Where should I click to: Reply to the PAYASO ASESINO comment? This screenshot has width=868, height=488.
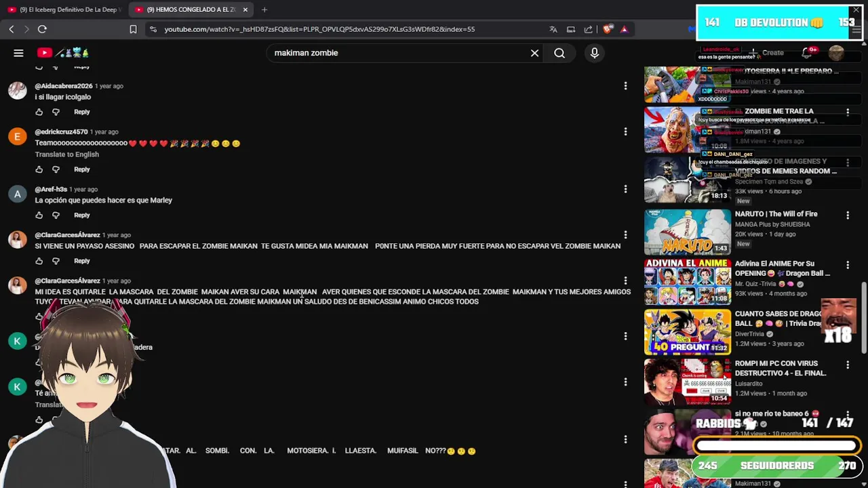[82, 261]
